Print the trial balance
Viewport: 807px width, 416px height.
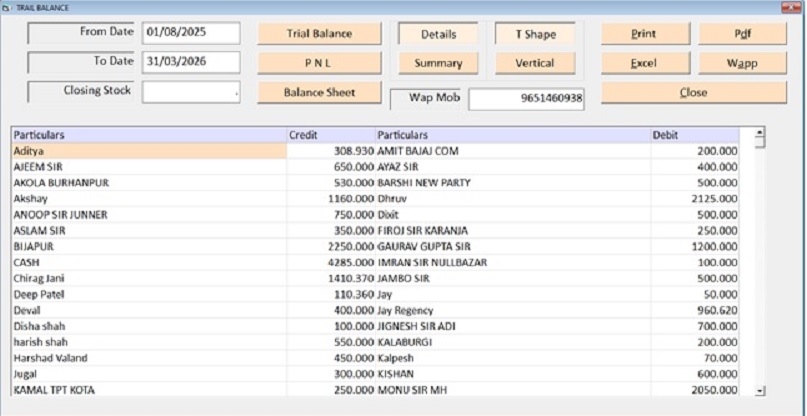click(x=645, y=34)
